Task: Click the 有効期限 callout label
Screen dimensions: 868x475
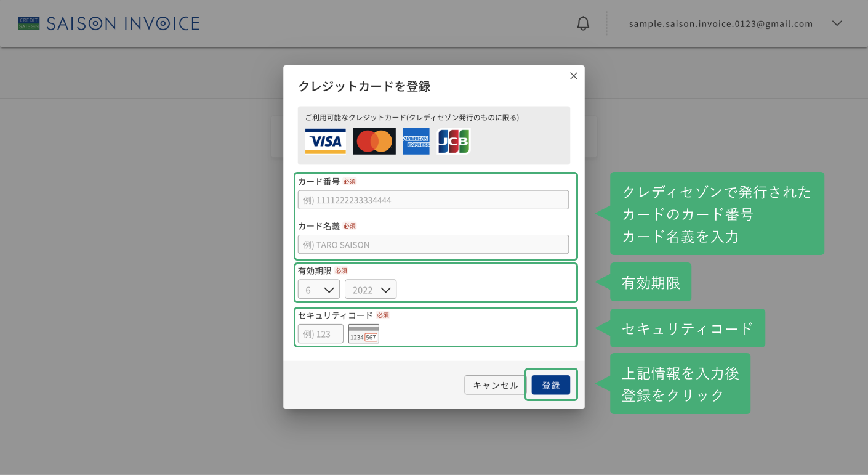Action: pos(651,282)
